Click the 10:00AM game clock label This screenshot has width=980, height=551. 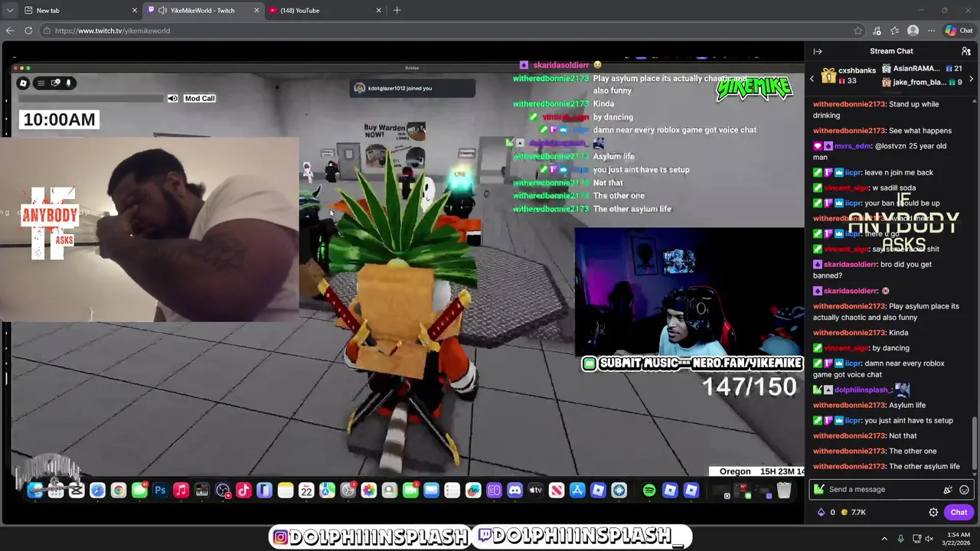pos(59,119)
